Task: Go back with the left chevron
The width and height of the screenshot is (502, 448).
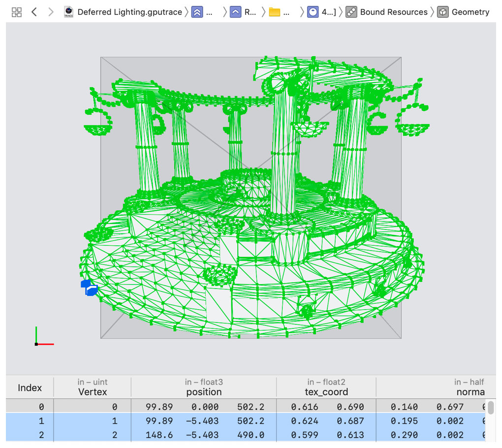Action: tap(34, 12)
